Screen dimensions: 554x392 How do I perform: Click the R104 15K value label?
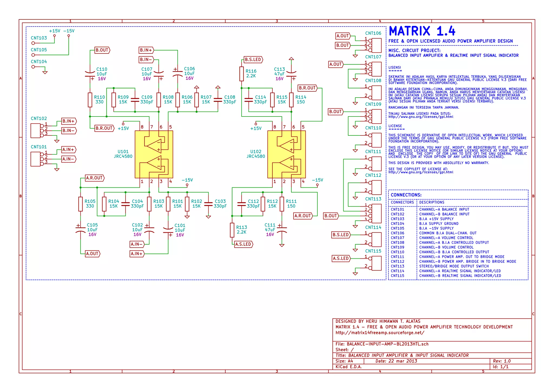click(x=114, y=206)
